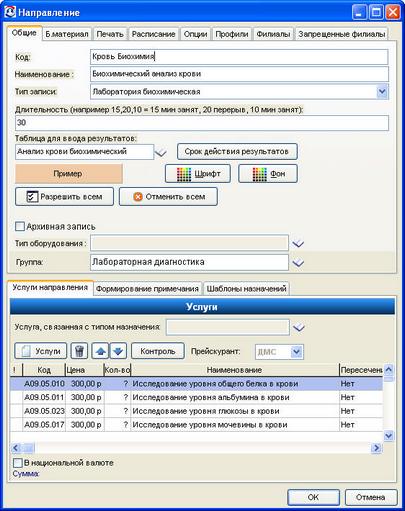Click the Срок действия результатов button

[x=237, y=152]
